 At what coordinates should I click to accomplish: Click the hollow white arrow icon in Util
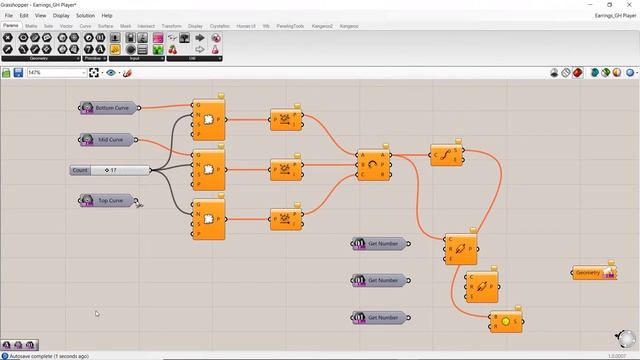click(x=200, y=50)
